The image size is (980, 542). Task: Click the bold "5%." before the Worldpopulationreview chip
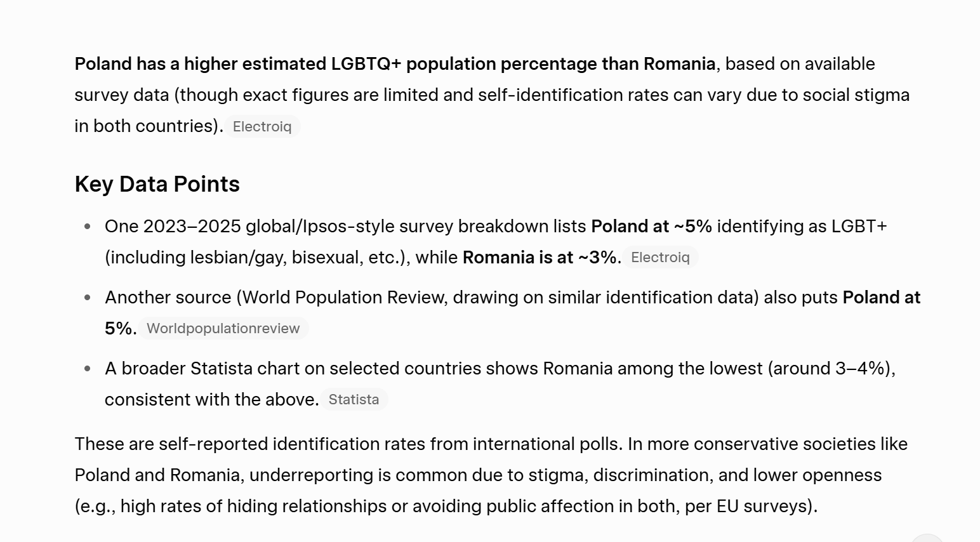click(120, 329)
